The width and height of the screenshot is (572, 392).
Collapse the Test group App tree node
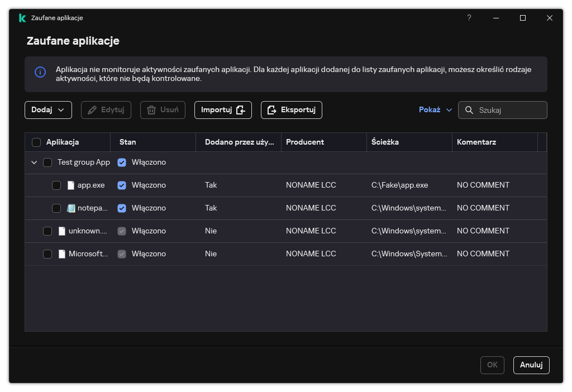(34, 162)
